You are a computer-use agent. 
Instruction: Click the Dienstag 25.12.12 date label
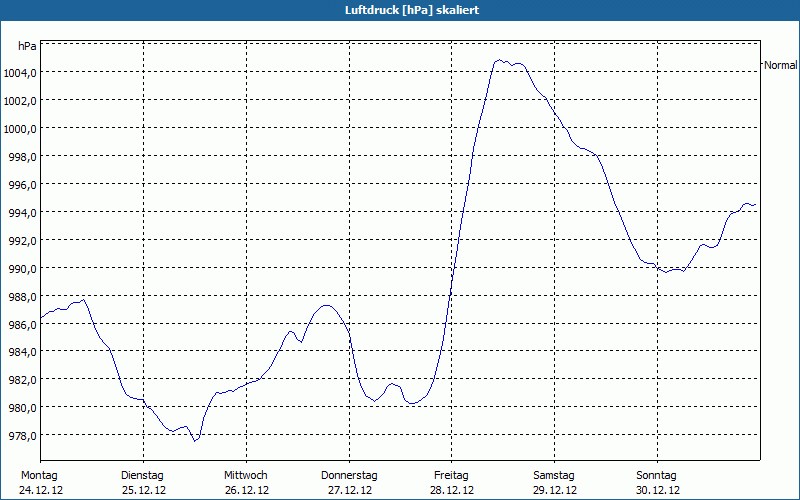coord(142,483)
